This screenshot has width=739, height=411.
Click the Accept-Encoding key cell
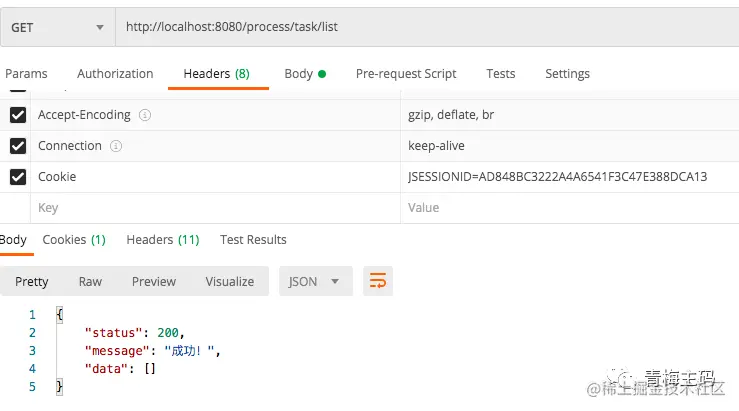pyautogui.click(x=215, y=115)
